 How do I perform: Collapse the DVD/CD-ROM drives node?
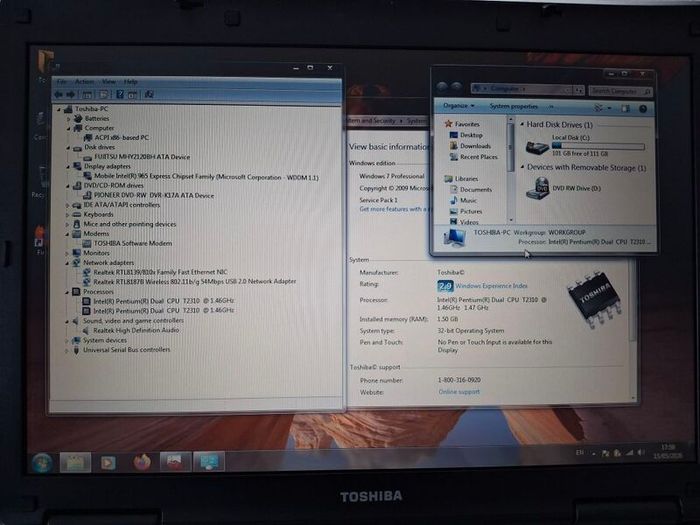(x=68, y=186)
